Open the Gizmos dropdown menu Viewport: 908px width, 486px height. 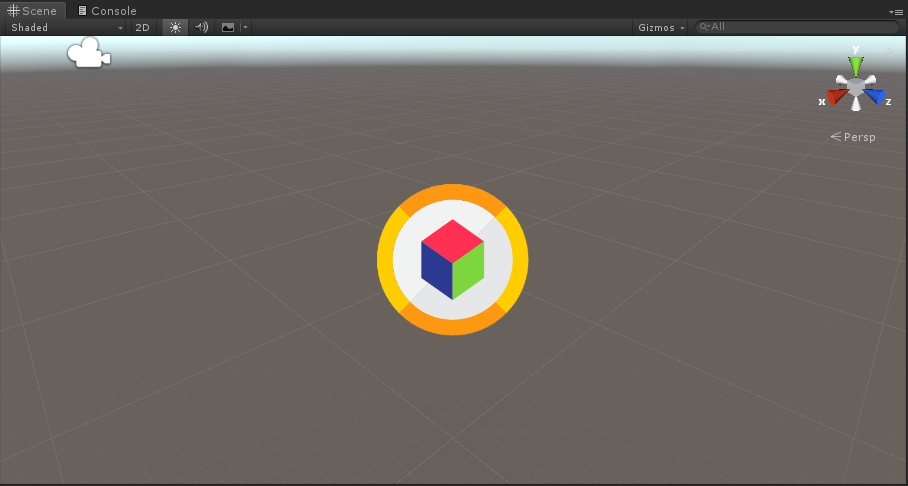[x=661, y=27]
